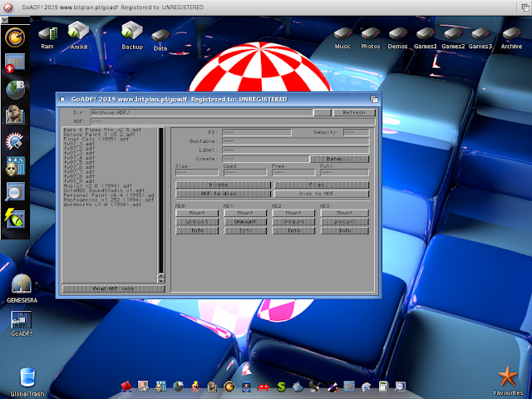532x399 pixels.
Task: Click the ADF to disk... button
Action: coord(223,194)
